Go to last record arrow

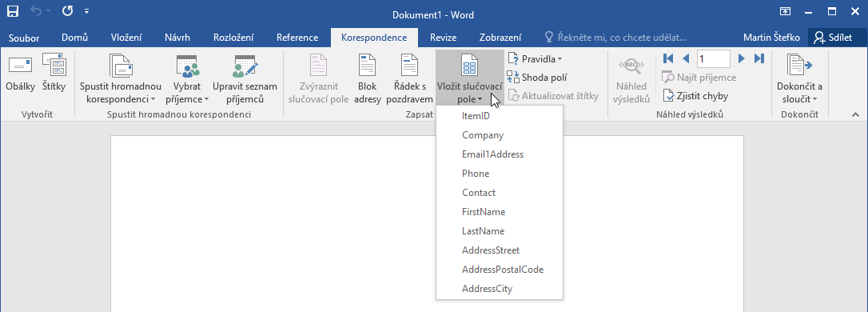(x=759, y=58)
